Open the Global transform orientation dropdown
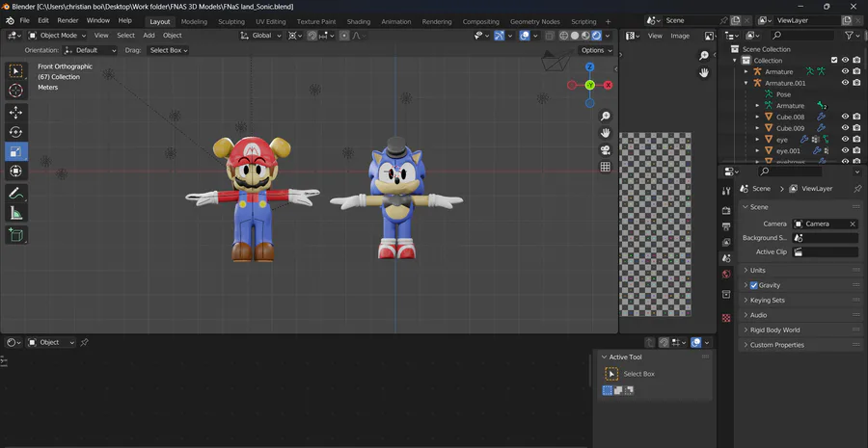868x448 pixels. point(260,36)
